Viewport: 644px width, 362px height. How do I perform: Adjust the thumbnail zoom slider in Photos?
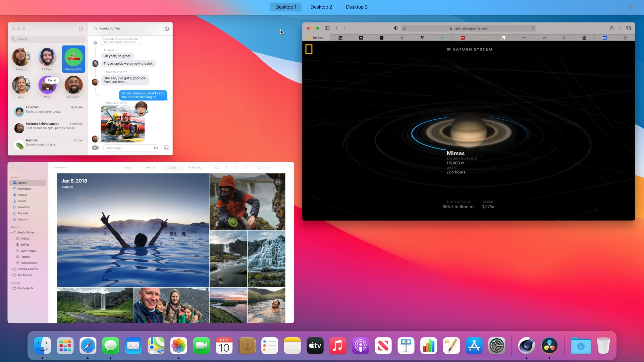click(x=67, y=168)
